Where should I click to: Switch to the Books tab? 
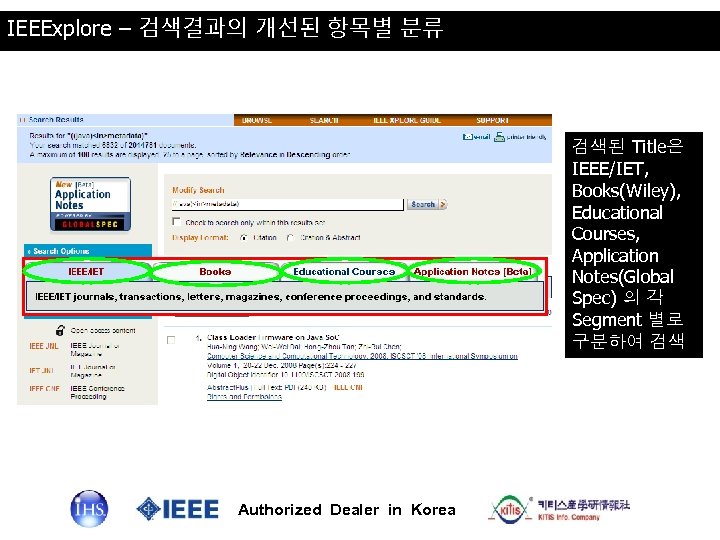tap(215, 272)
